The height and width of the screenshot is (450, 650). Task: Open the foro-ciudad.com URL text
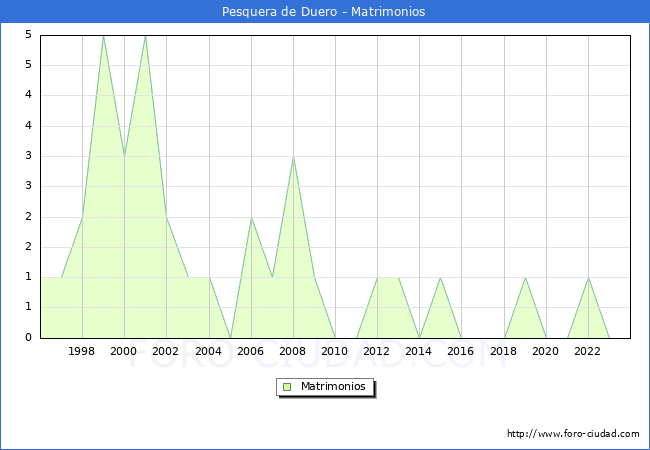pos(573,434)
